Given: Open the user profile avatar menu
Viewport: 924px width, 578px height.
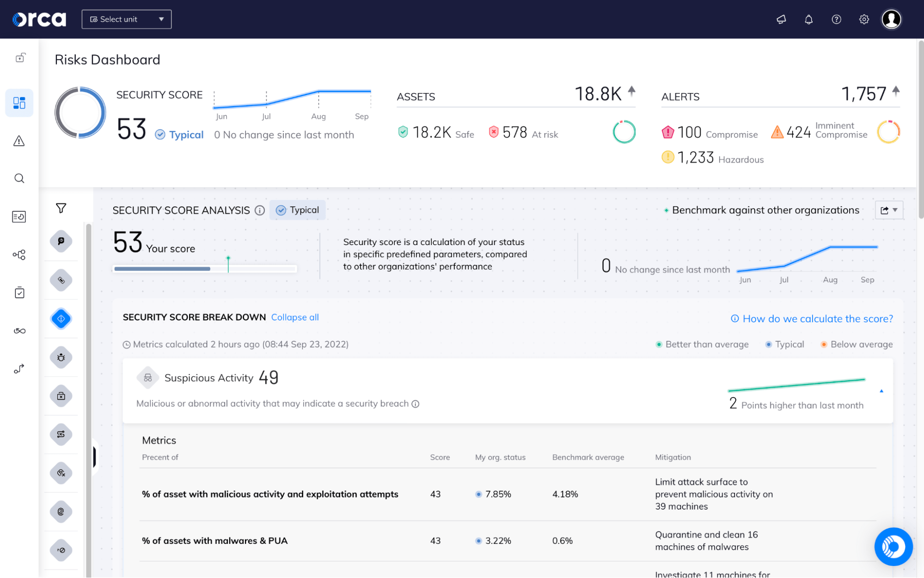Looking at the screenshot, I should (x=891, y=19).
